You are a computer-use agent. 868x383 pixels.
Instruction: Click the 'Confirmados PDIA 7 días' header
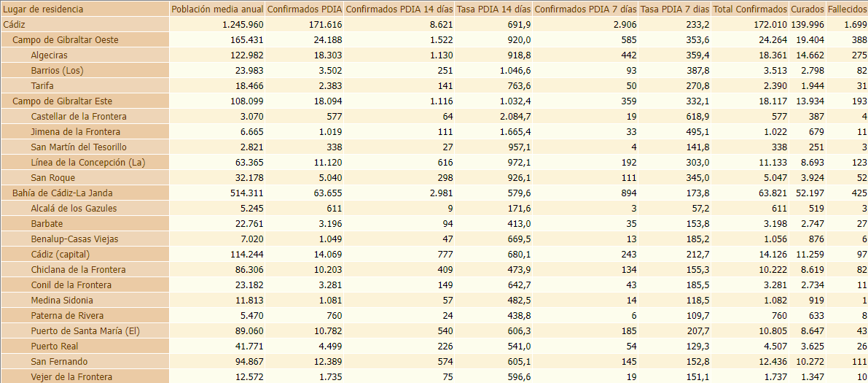585,9
